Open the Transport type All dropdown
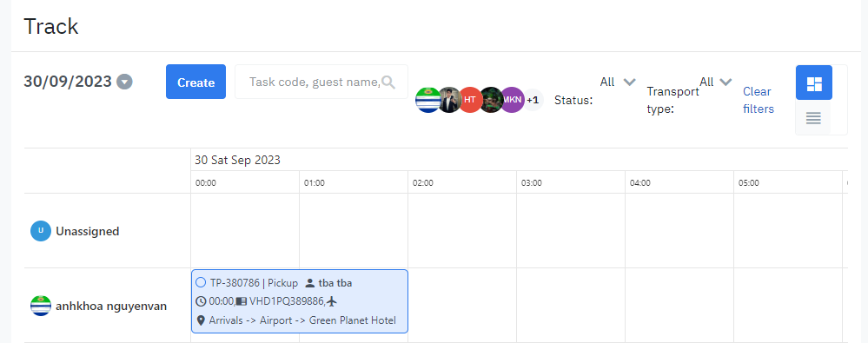This screenshot has height=343, width=868. click(716, 82)
